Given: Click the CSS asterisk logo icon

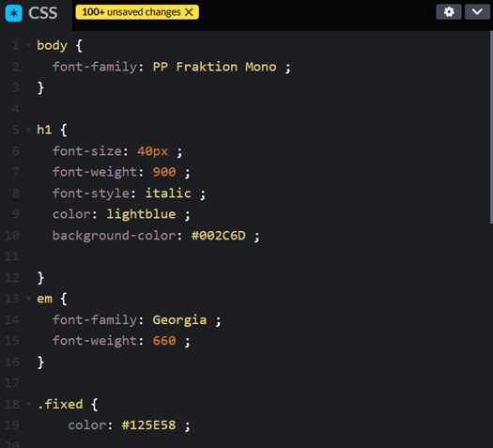Looking at the screenshot, I should click(x=13, y=13).
